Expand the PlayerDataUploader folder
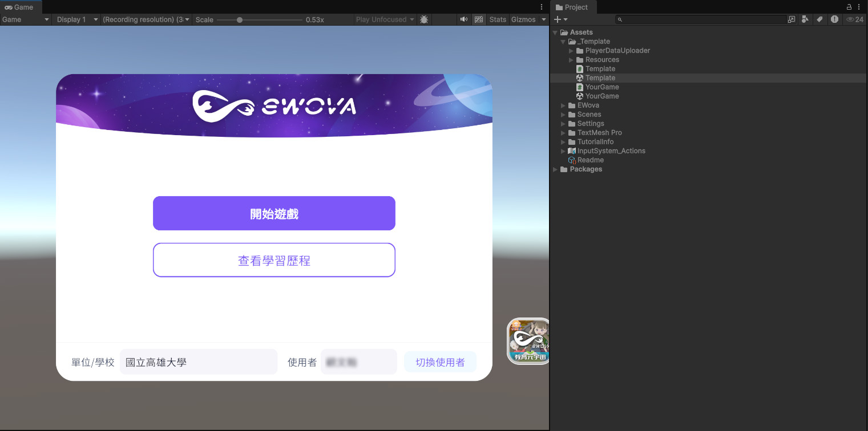The image size is (868, 431). (x=571, y=51)
